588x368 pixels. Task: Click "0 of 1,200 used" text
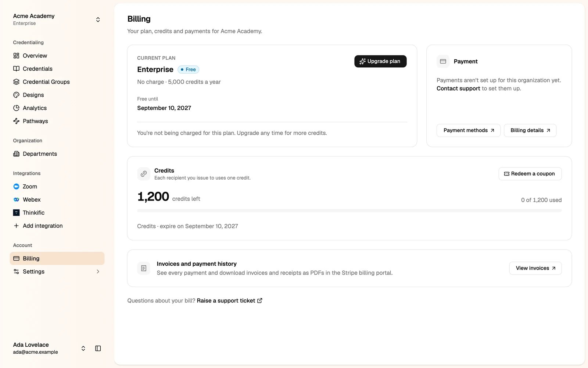click(541, 200)
